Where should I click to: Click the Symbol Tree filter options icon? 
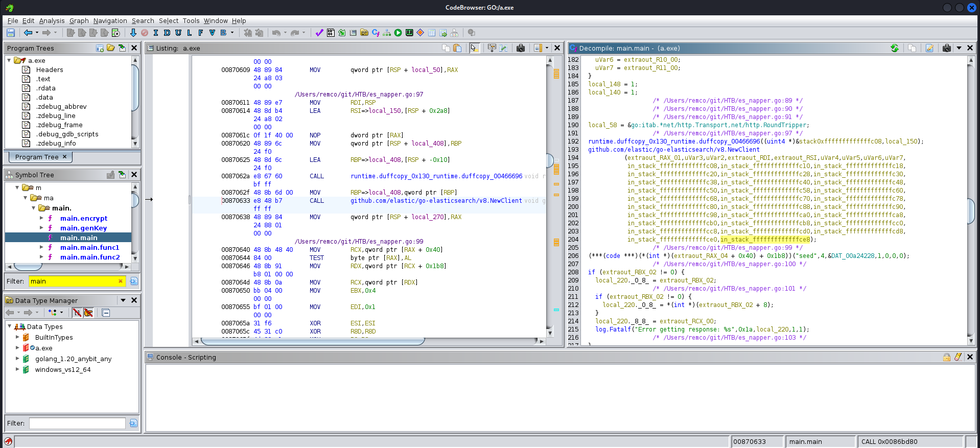pyautogui.click(x=134, y=281)
